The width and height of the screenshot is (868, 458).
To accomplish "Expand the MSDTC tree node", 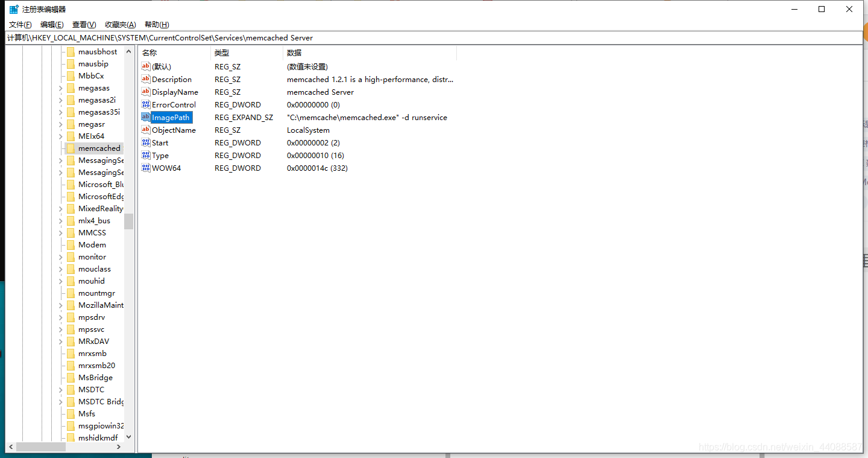I will pyautogui.click(x=60, y=389).
